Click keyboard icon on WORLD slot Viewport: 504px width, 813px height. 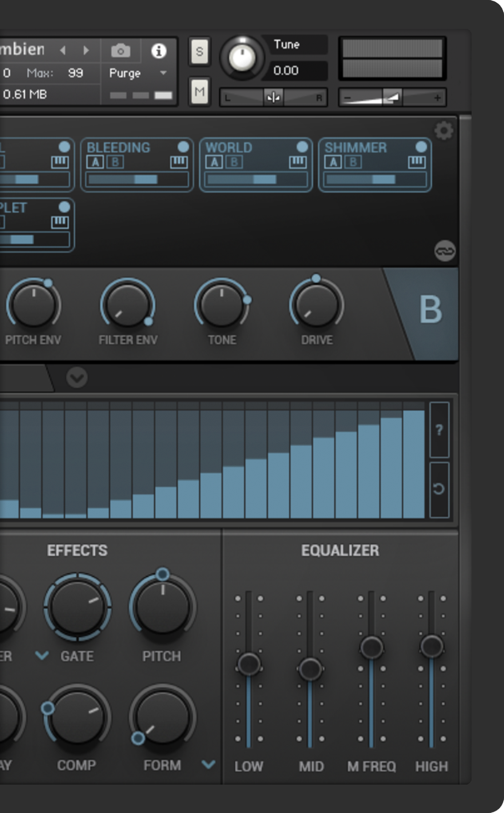pyautogui.click(x=298, y=162)
